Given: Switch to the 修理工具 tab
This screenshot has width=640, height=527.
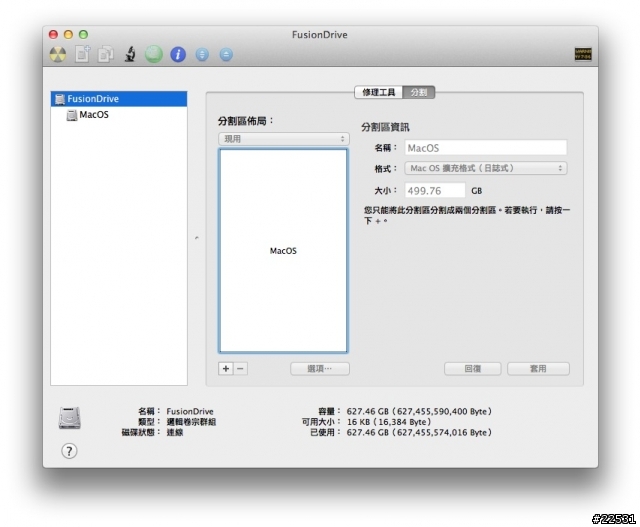Looking at the screenshot, I should (x=379, y=92).
